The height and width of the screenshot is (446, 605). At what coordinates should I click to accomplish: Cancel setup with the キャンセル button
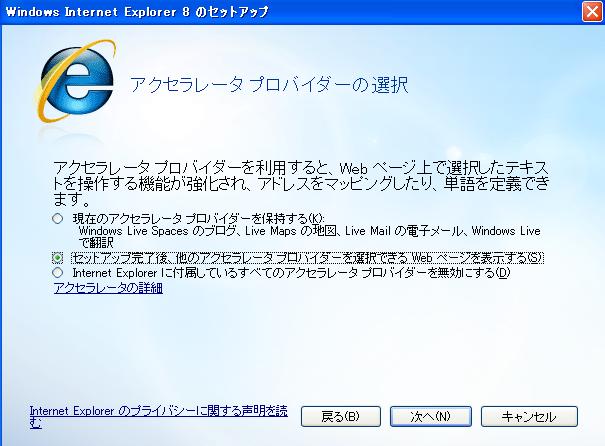click(529, 416)
